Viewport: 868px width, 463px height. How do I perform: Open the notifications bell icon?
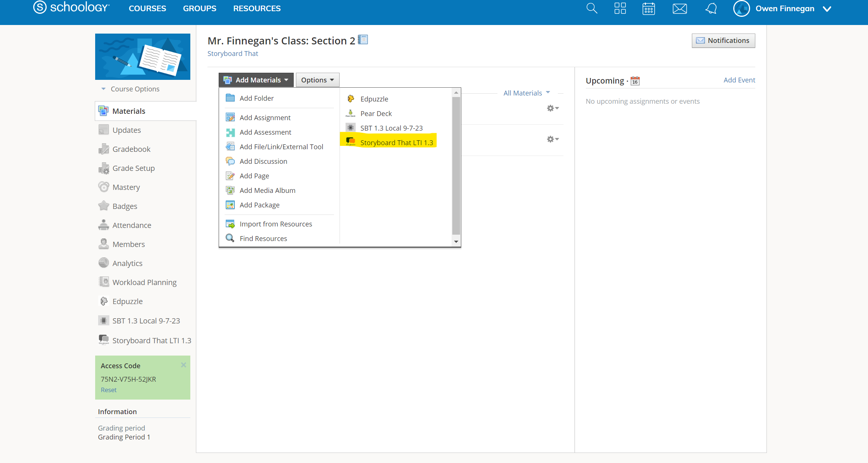click(x=711, y=8)
